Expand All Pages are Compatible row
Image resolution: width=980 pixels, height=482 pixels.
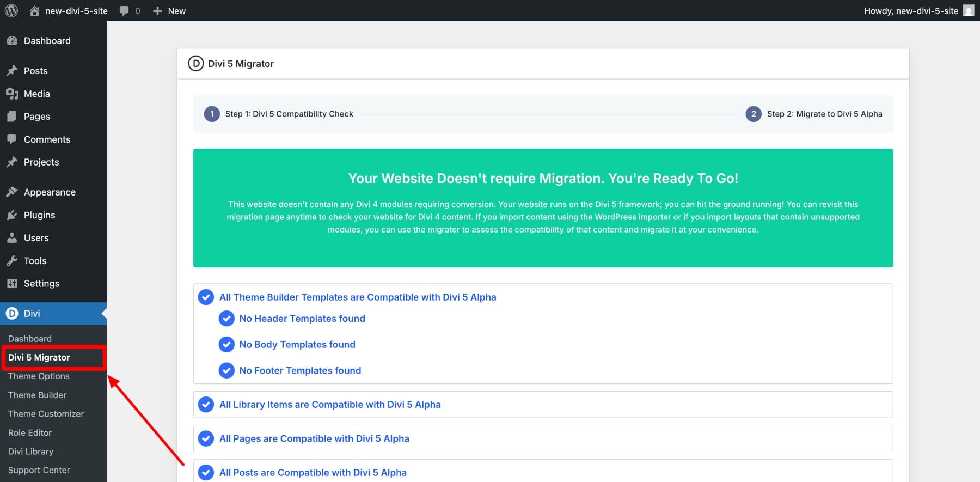click(x=543, y=438)
